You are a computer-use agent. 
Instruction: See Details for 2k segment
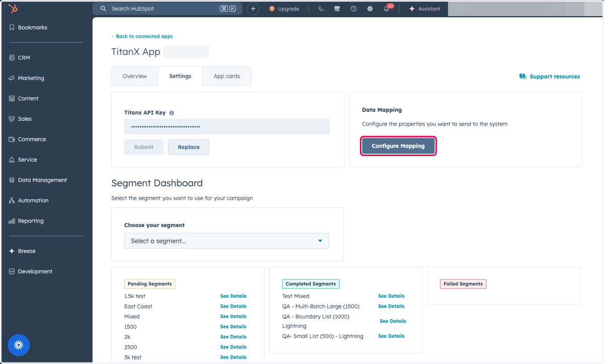tap(233, 337)
